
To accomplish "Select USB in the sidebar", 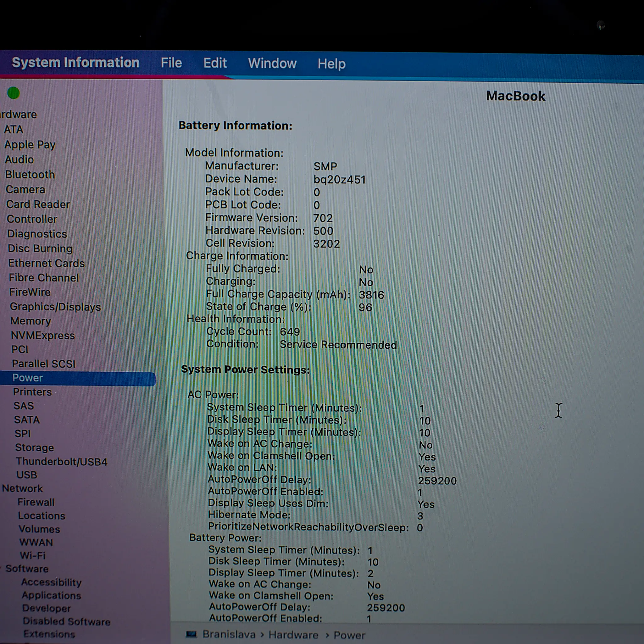I will pyautogui.click(x=27, y=475).
